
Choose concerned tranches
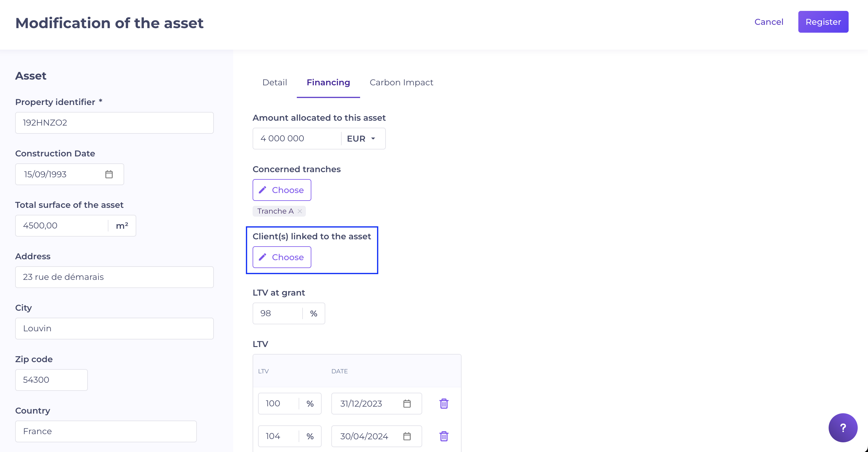[x=282, y=190]
